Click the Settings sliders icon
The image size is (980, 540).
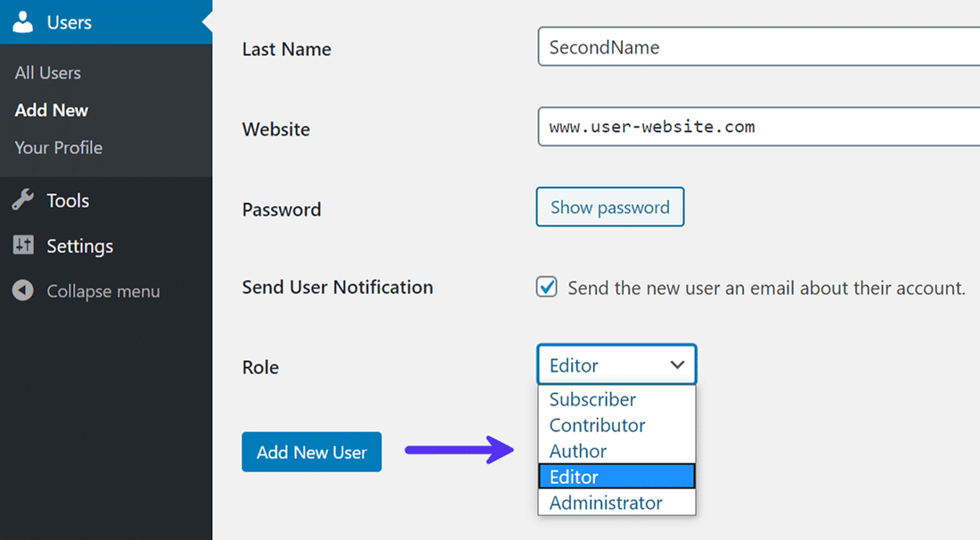23,246
